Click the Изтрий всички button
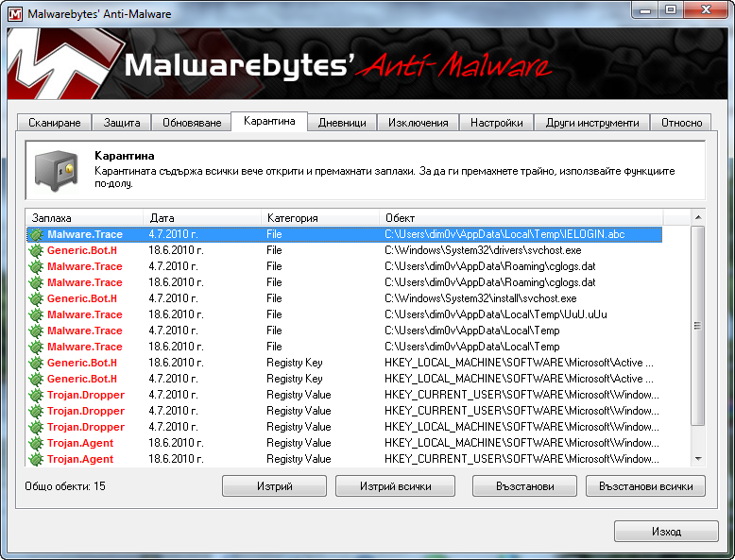Screen dimensions: 735x560 395,486
